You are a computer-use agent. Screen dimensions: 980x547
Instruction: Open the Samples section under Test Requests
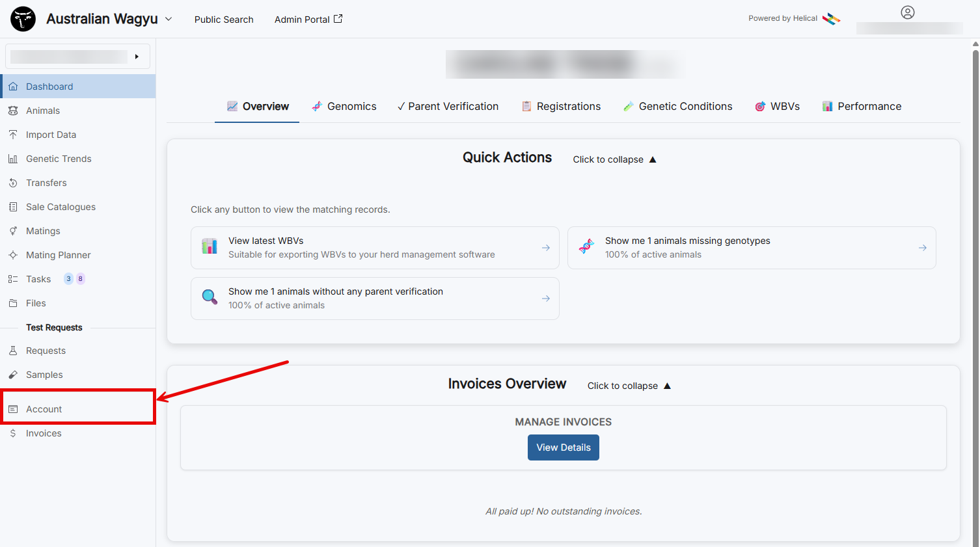tap(44, 374)
